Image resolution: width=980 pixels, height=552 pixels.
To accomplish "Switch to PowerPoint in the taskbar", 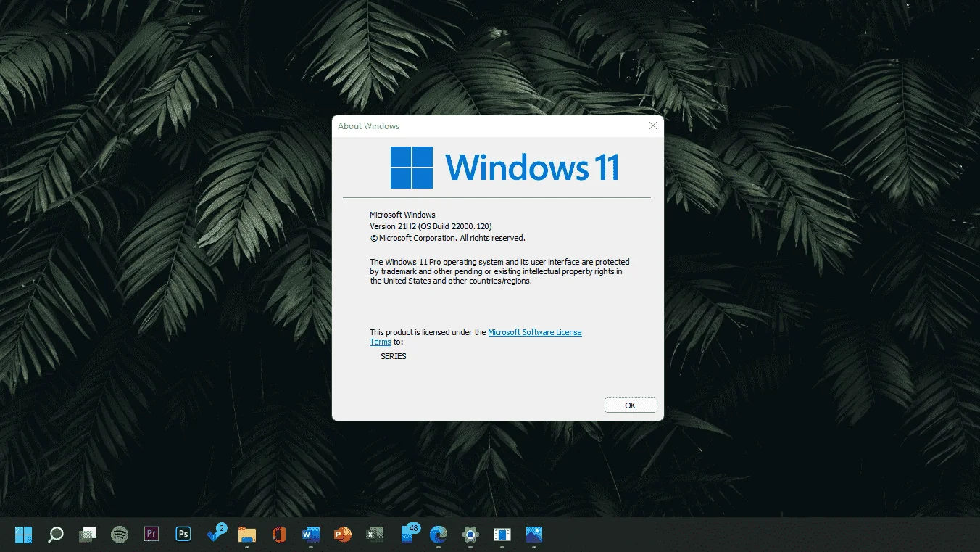I will (343, 535).
